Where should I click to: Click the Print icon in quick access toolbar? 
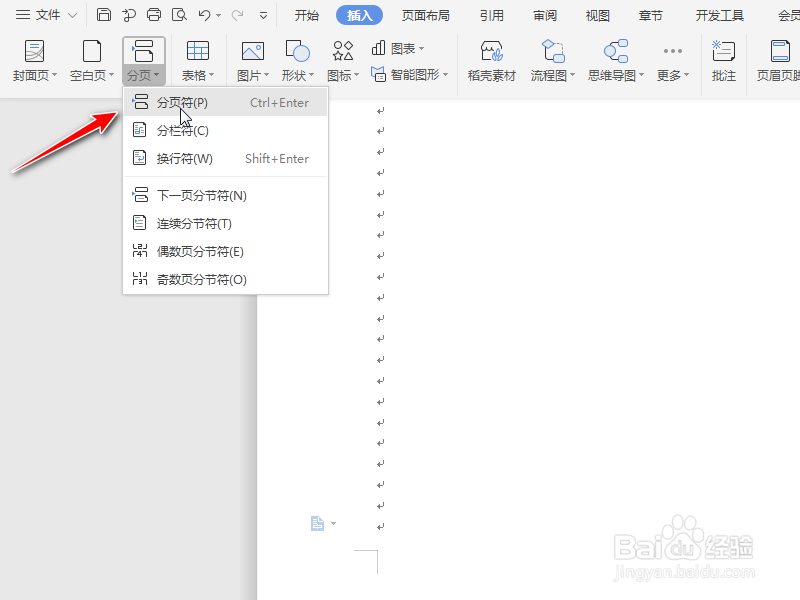[154, 15]
